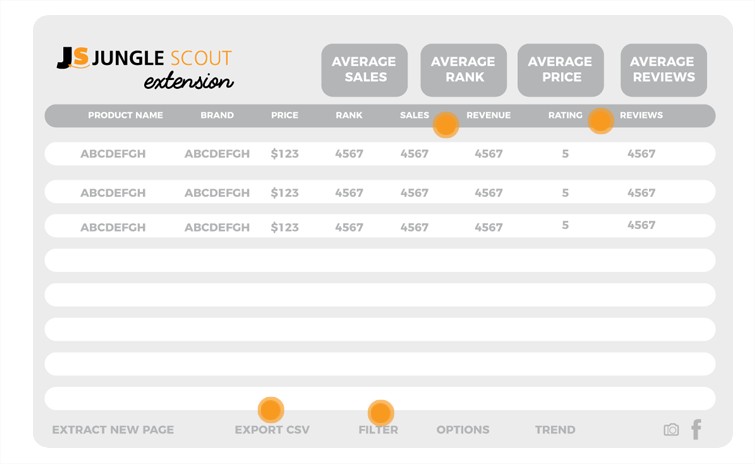This screenshot has width=755, height=464.
Task: Click the orange dot beside Rating header
Action: click(x=601, y=121)
